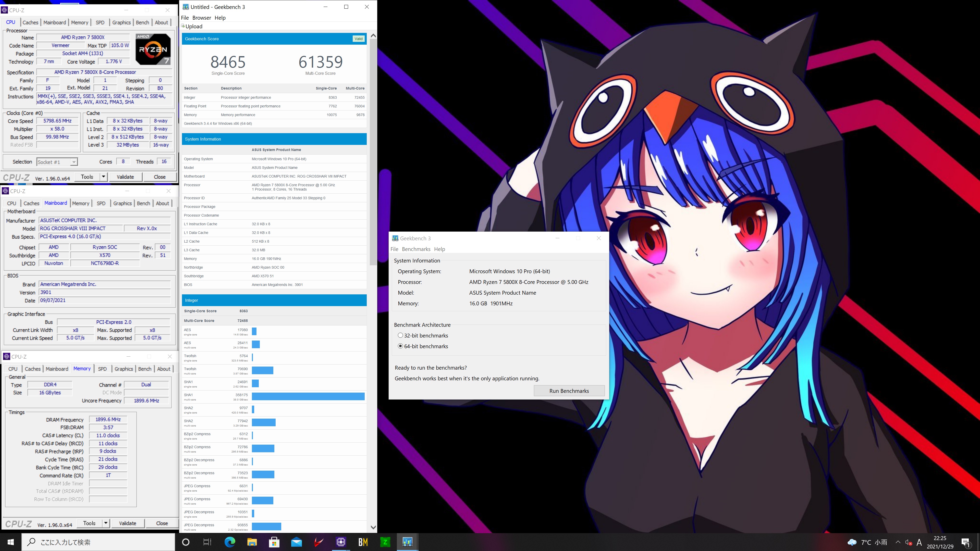980x551 pixels.
Task: Open About tab in bottom CPU-Z window
Action: click(164, 369)
